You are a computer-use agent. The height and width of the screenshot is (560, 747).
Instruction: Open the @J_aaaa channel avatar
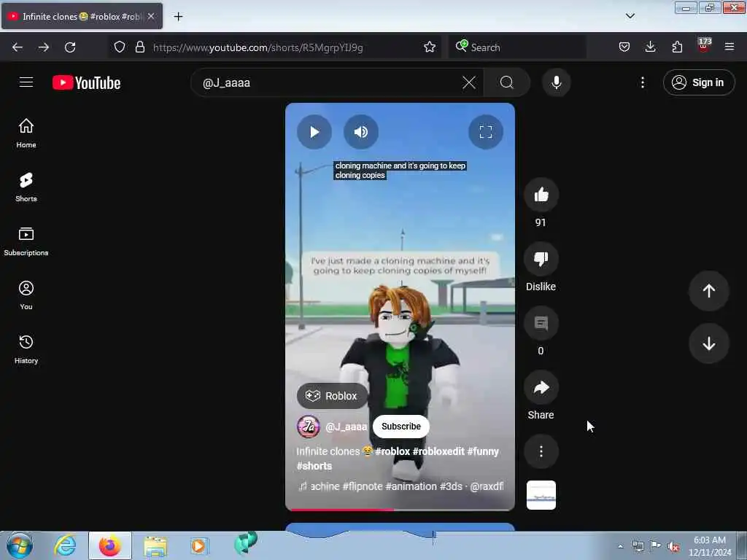tap(309, 426)
